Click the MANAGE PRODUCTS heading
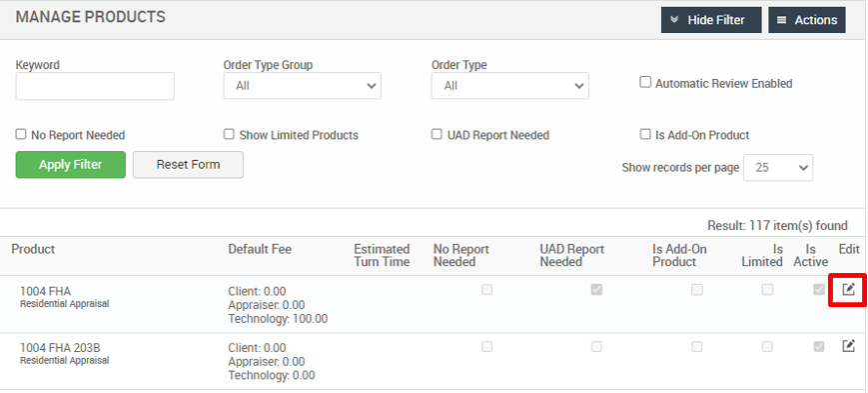Image resolution: width=868 pixels, height=393 pixels. point(90,17)
